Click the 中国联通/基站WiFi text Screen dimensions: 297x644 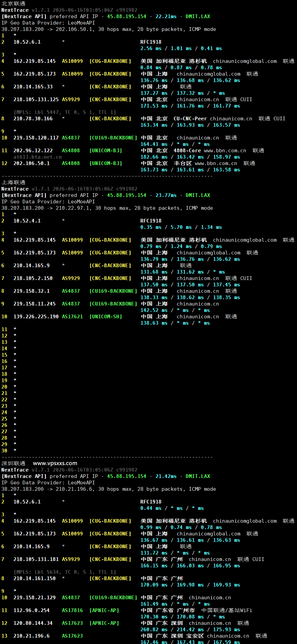click(226, 610)
